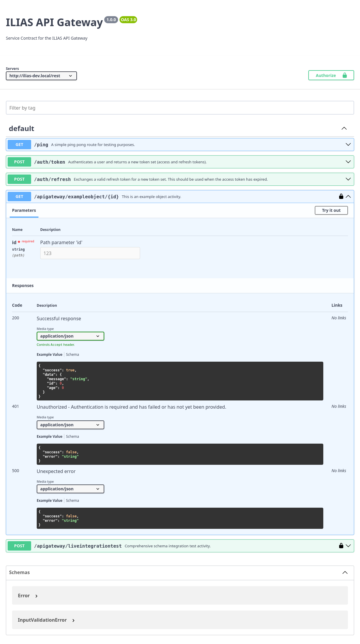The height and width of the screenshot is (644, 360).
Task: Switch to Schema tab for 200 response
Action: pos(73,355)
